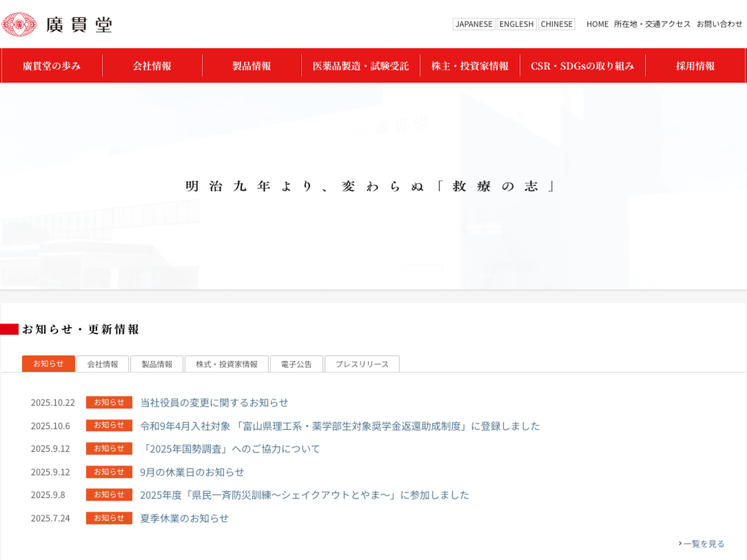Switch to the 電子公告 news tab
Screen dimensions: 747x560
coord(296,364)
